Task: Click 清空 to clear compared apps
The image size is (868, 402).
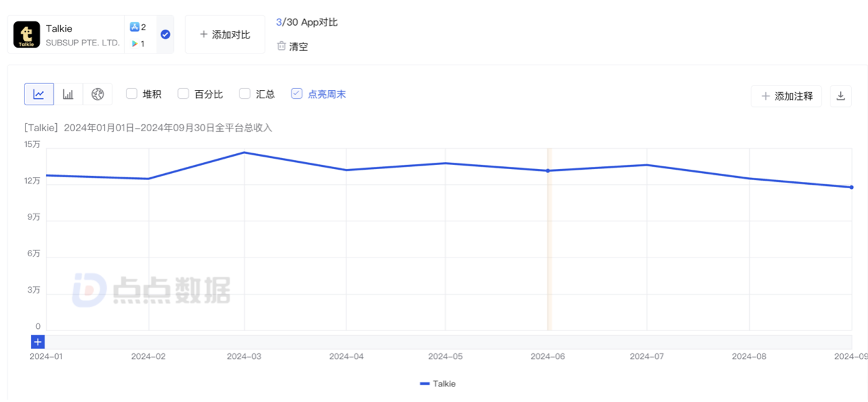Action: (x=298, y=47)
